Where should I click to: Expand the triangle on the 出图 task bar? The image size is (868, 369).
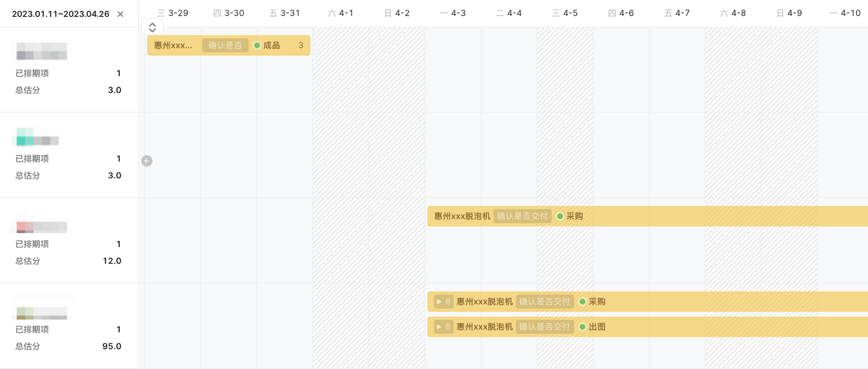[x=439, y=327]
